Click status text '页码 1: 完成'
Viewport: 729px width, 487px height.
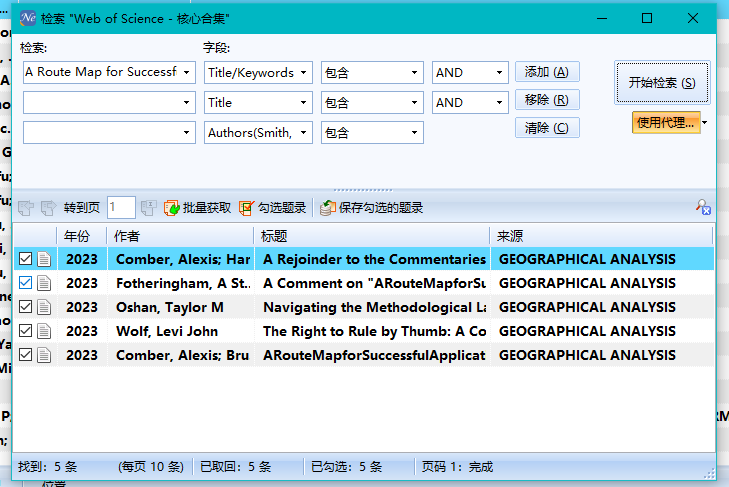click(x=457, y=467)
